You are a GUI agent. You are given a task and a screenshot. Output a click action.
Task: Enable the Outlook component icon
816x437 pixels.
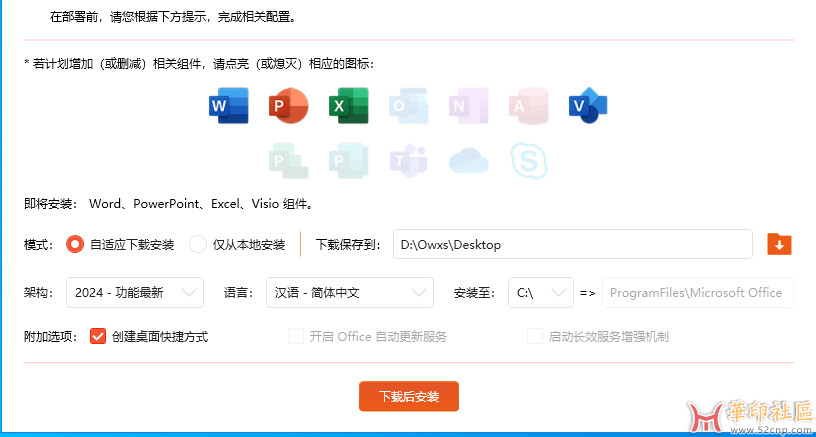click(409, 106)
